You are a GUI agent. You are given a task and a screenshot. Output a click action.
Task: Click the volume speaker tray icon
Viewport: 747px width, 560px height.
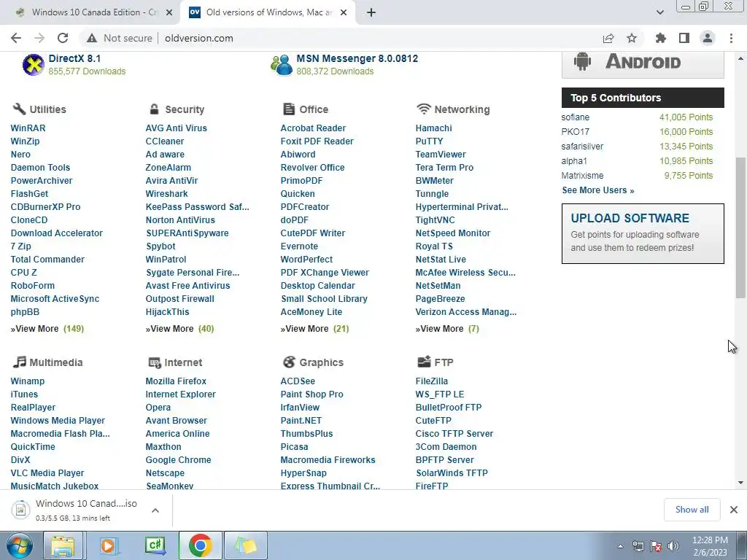(x=673, y=546)
